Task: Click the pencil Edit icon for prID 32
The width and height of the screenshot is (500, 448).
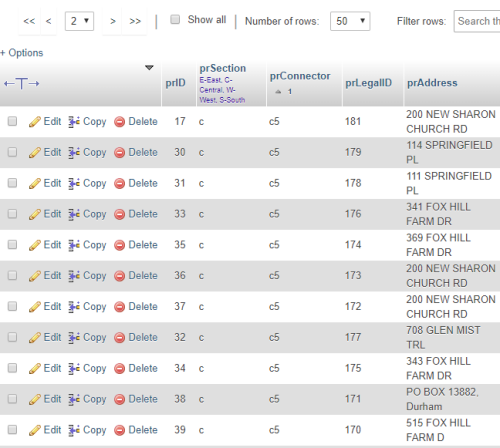Action: pos(35,337)
